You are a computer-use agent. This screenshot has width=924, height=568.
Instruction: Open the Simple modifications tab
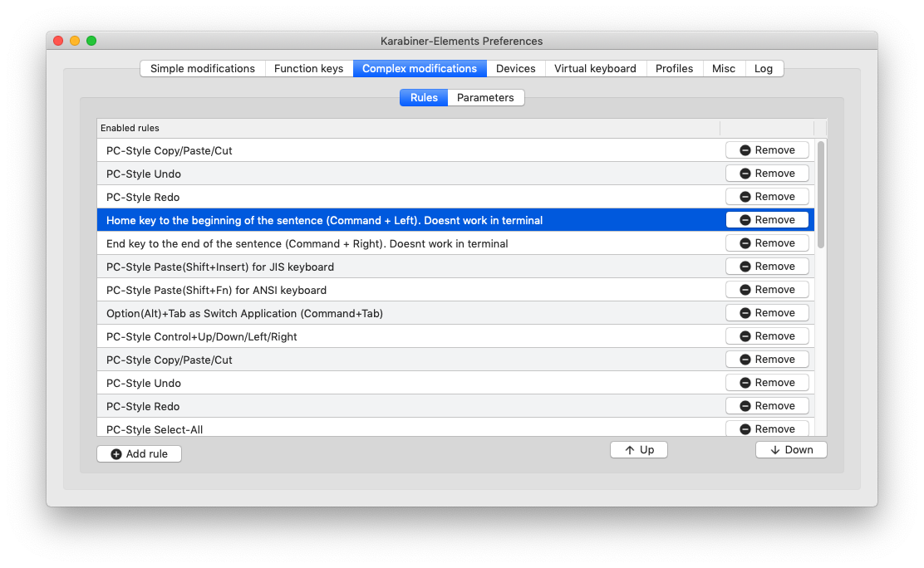coord(203,68)
